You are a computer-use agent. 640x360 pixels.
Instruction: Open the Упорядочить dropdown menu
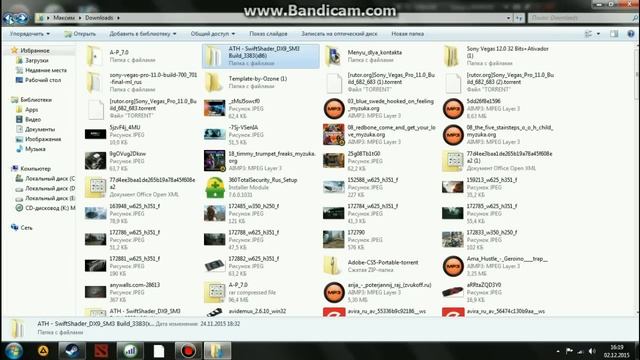tap(29, 34)
